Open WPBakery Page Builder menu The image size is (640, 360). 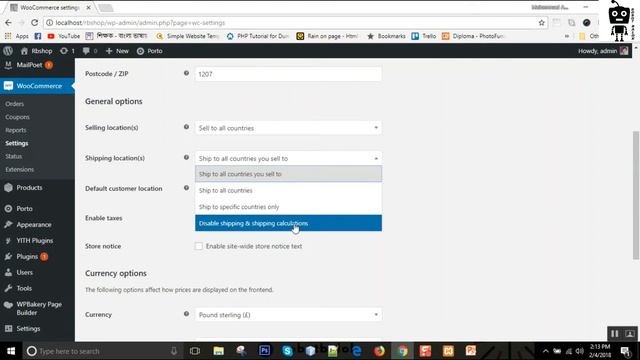coord(37,308)
